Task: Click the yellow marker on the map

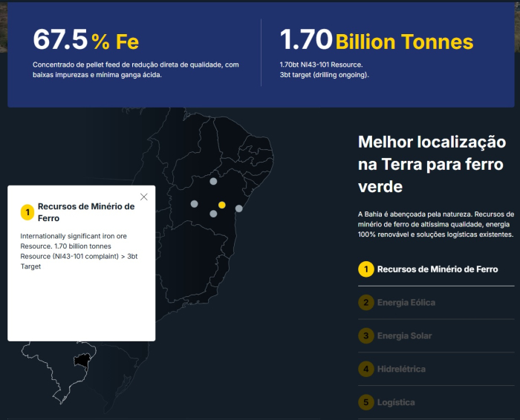Action: pos(221,205)
